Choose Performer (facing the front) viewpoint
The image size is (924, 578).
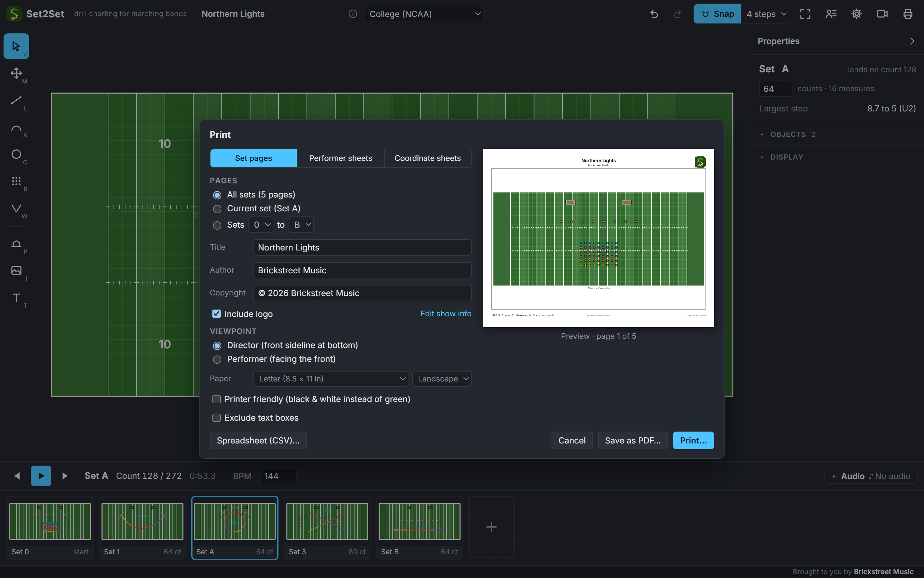(217, 360)
